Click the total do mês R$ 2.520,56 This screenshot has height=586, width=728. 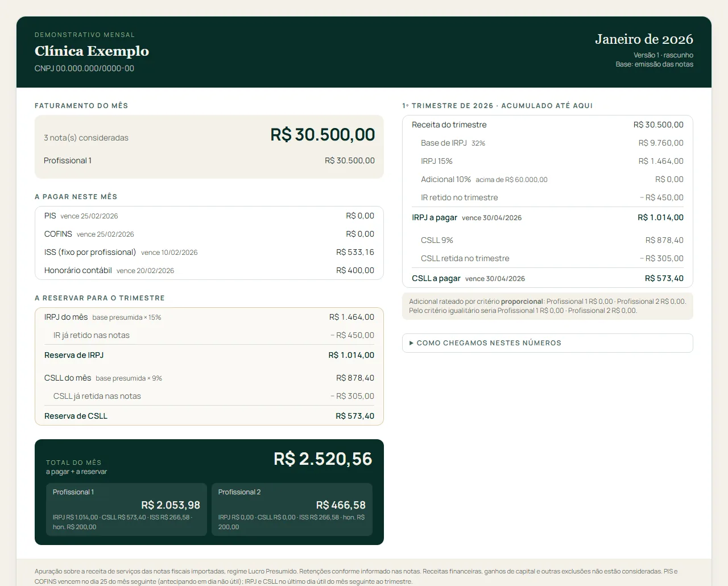tap(322, 459)
